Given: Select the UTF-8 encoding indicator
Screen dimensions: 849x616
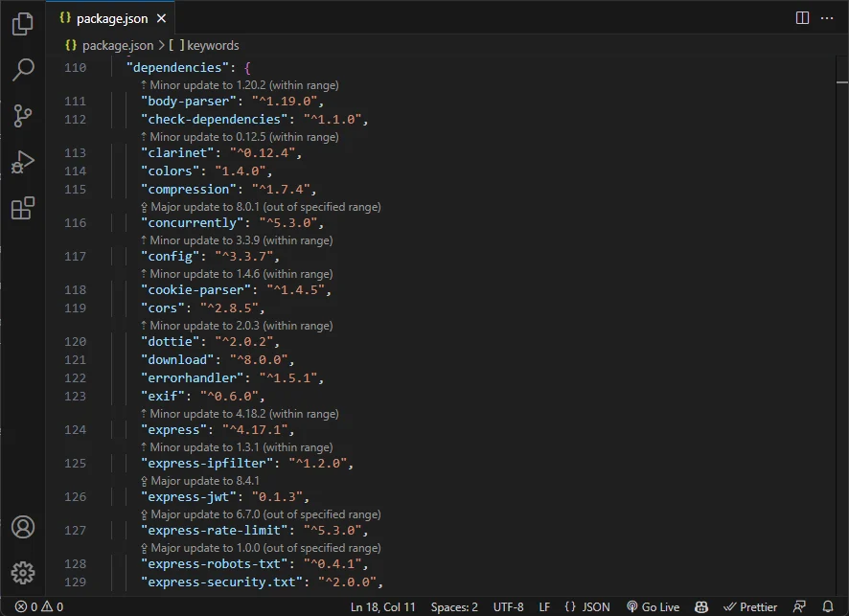Looking at the screenshot, I should [x=509, y=606].
